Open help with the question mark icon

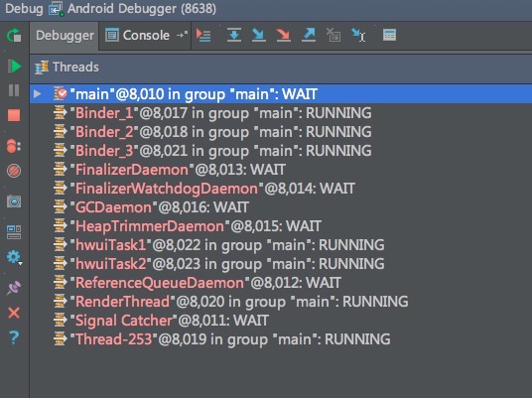14,337
